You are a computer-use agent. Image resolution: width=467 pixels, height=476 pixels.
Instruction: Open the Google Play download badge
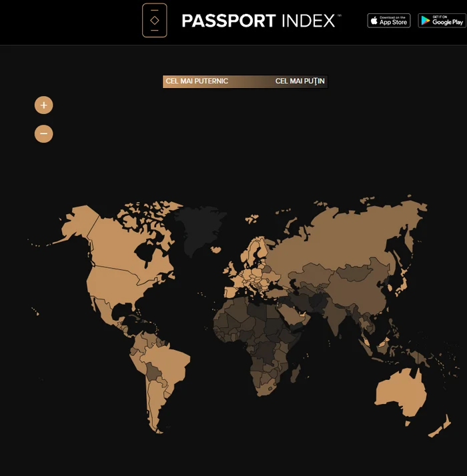coord(442,21)
